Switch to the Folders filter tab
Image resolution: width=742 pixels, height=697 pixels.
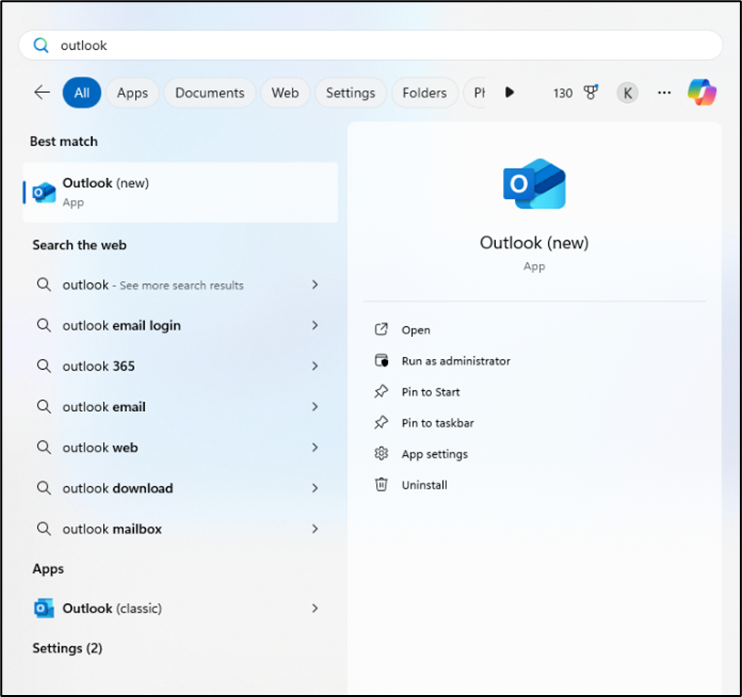[424, 93]
